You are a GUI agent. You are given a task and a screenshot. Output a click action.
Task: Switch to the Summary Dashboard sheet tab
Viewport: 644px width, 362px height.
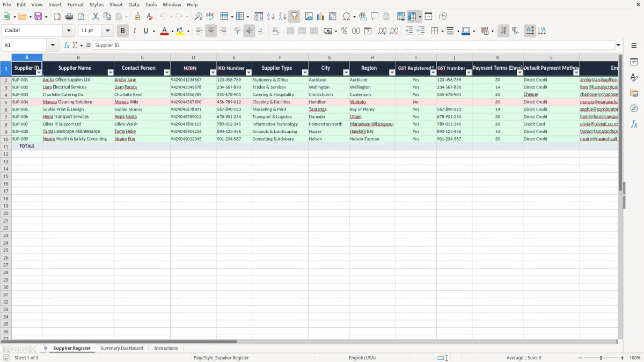[122, 348]
